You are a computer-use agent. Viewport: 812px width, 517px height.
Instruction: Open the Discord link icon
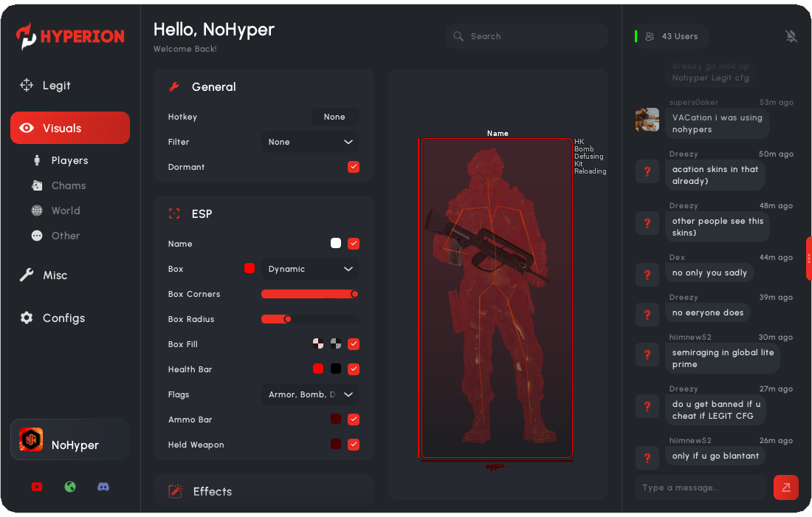(103, 487)
